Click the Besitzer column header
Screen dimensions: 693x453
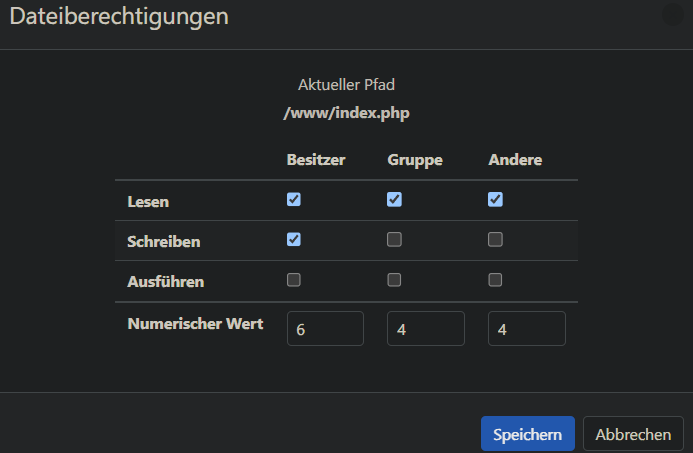tap(316, 160)
